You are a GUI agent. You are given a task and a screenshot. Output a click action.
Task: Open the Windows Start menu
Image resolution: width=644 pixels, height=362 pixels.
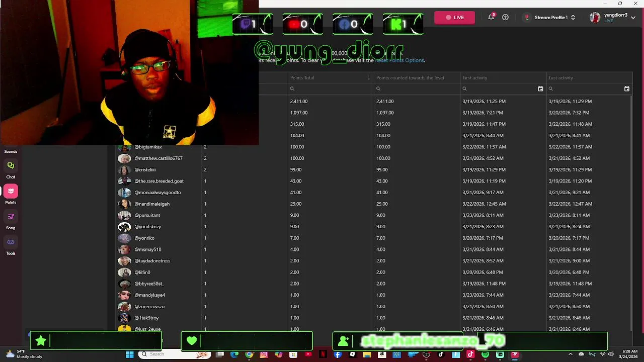(x=130, y=354)
